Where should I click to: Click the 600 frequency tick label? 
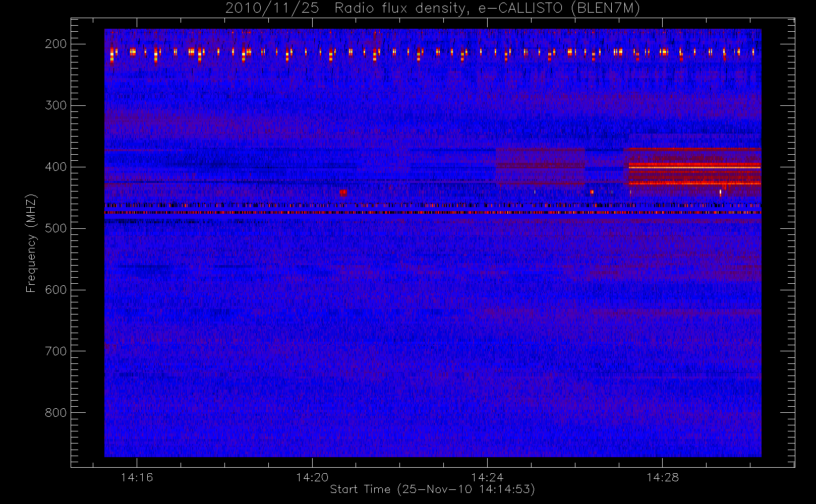pyautogui.click(x=56, y=290)
